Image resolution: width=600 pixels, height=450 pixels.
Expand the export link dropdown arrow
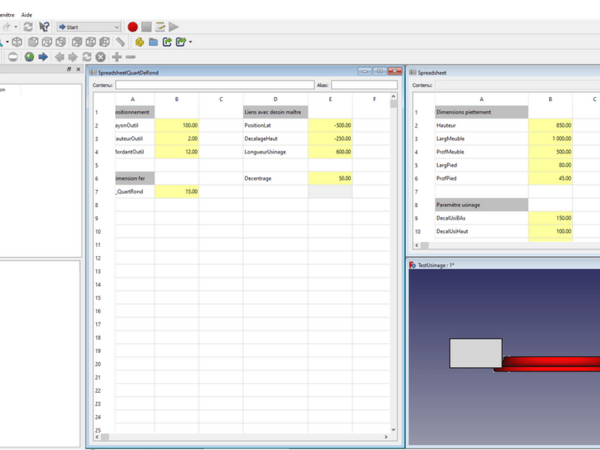pos(190,42)
